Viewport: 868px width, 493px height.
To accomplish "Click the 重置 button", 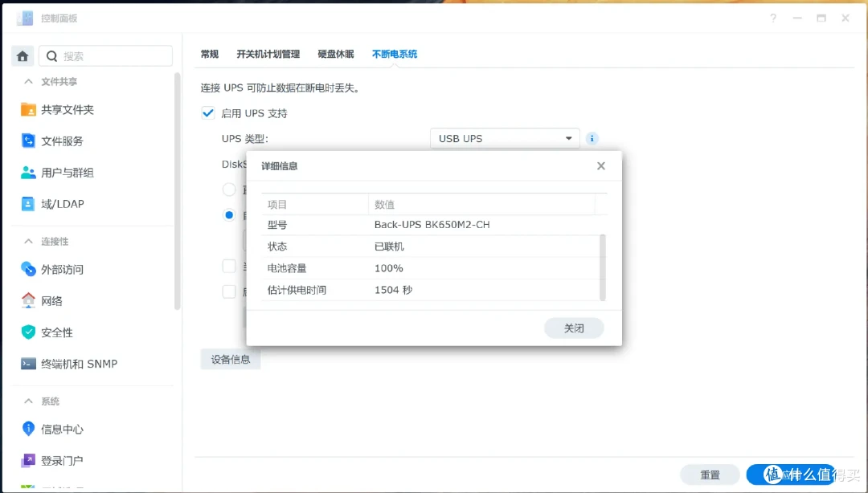I will pos(710,475).
